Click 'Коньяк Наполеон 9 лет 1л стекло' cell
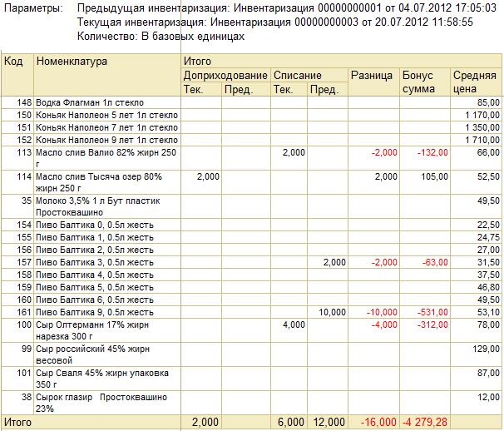This screenshot has width=504, height=431. click(106, 141)
